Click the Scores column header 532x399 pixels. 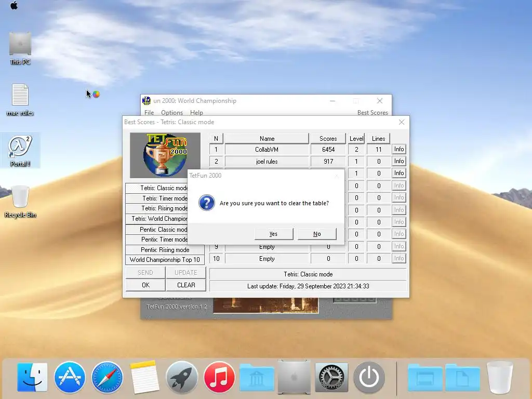point(328,138)
